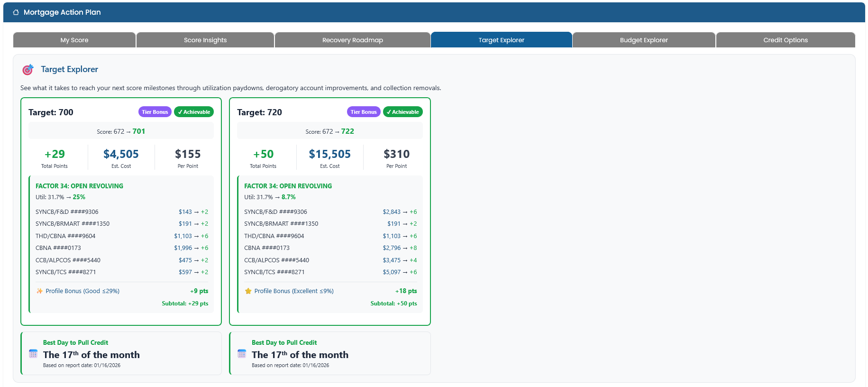
Task: Click the Achievable badge on Target 700
Action: [194, 112]
